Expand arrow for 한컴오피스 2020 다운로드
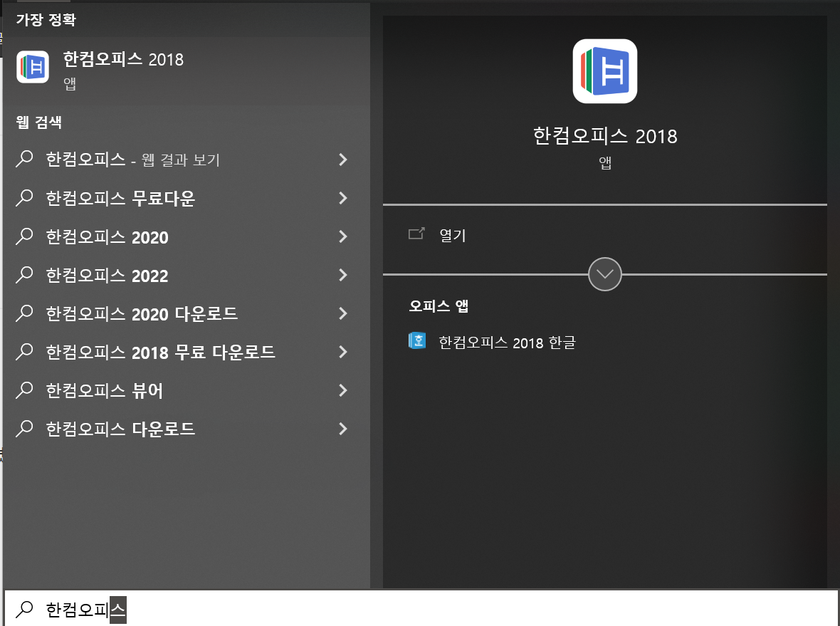The width and height of the screenshot is (840, 626). pyautogui.click(x=343, y=313)
